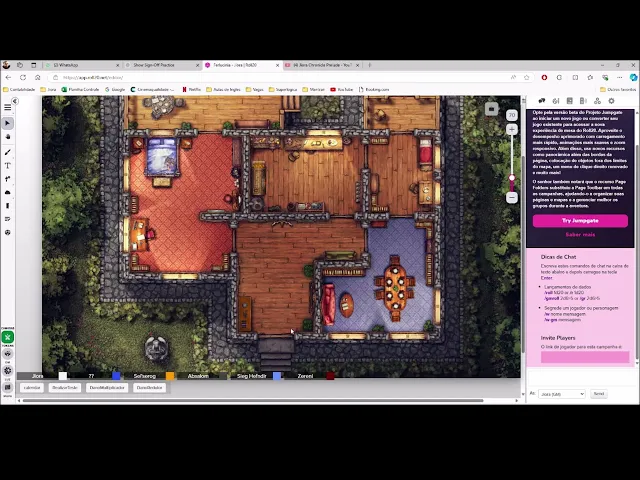
Task: Open the split screen browser icon
Action: tap(575, 78)
